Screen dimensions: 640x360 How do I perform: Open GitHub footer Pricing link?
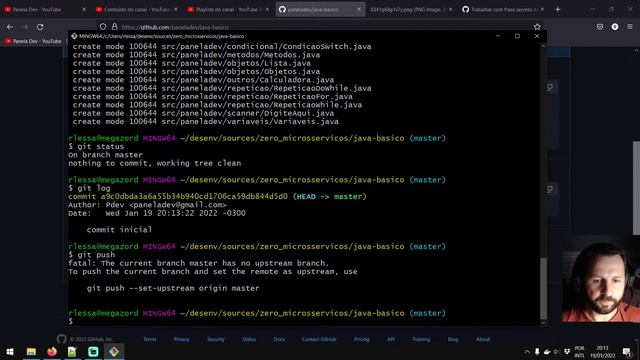click(361, 339)
